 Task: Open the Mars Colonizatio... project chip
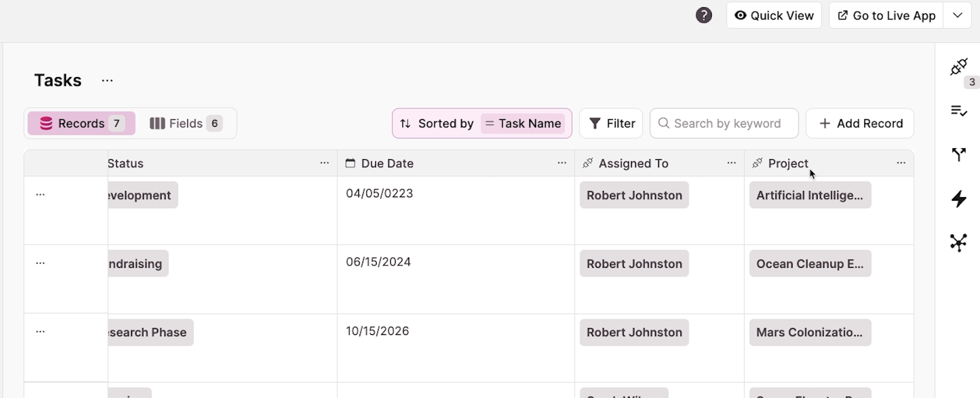click(810, 332)
